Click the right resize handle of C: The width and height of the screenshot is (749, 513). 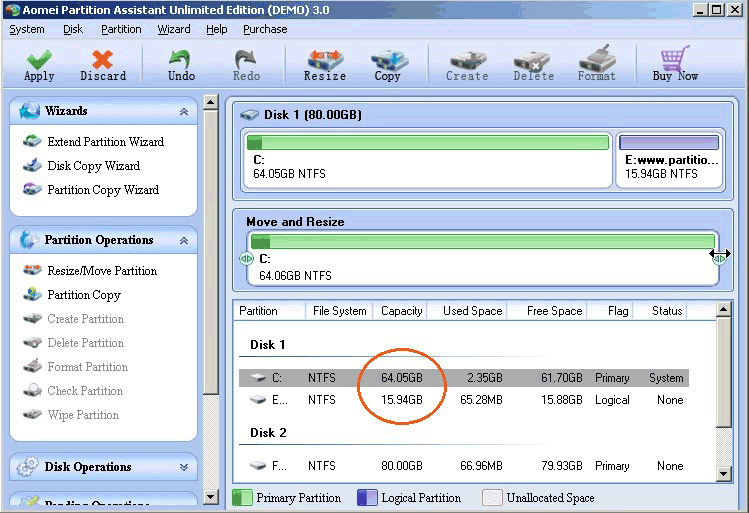tap(719, 258)
